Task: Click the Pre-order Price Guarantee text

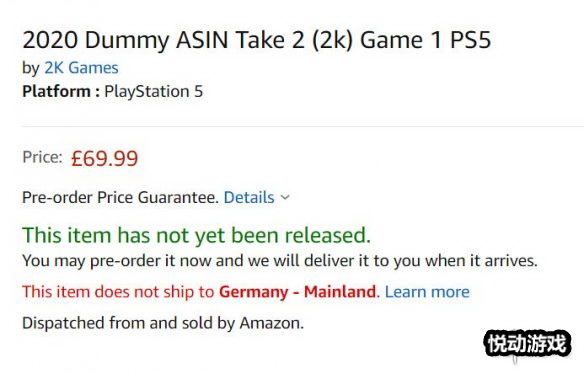Action: click(120, 197)
